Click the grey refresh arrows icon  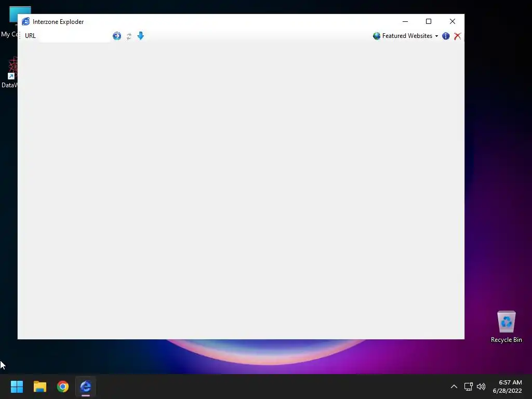point(129,36)
